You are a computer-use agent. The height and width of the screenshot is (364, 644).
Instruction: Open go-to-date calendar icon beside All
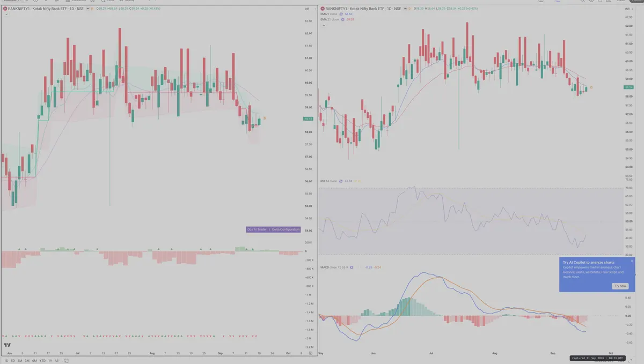click(x=65, y=361)
